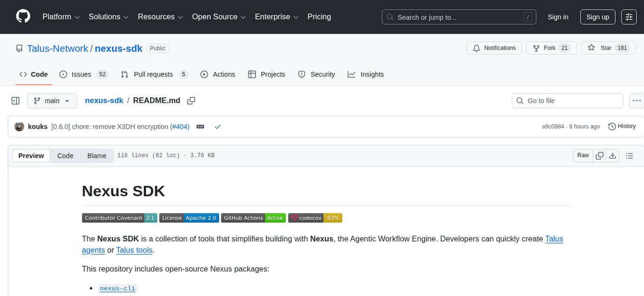Click the green commit status checkmark

point(218,126)
